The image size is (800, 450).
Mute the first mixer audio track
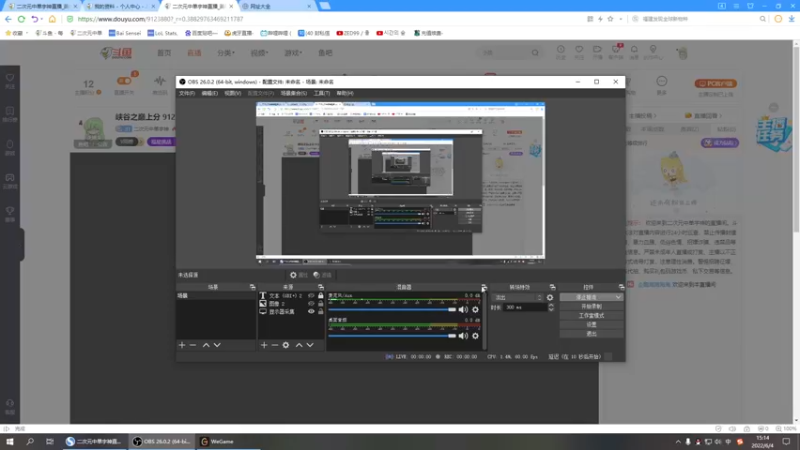463,309
